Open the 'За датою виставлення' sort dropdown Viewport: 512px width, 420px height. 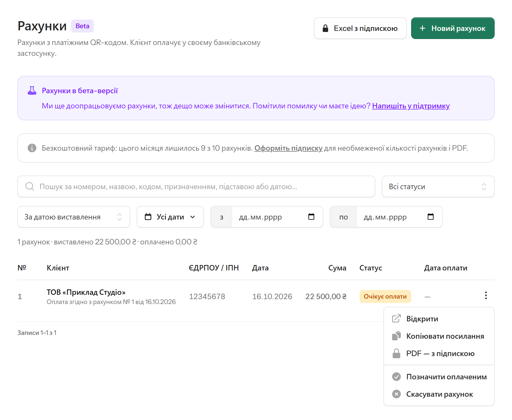point(74,217)
